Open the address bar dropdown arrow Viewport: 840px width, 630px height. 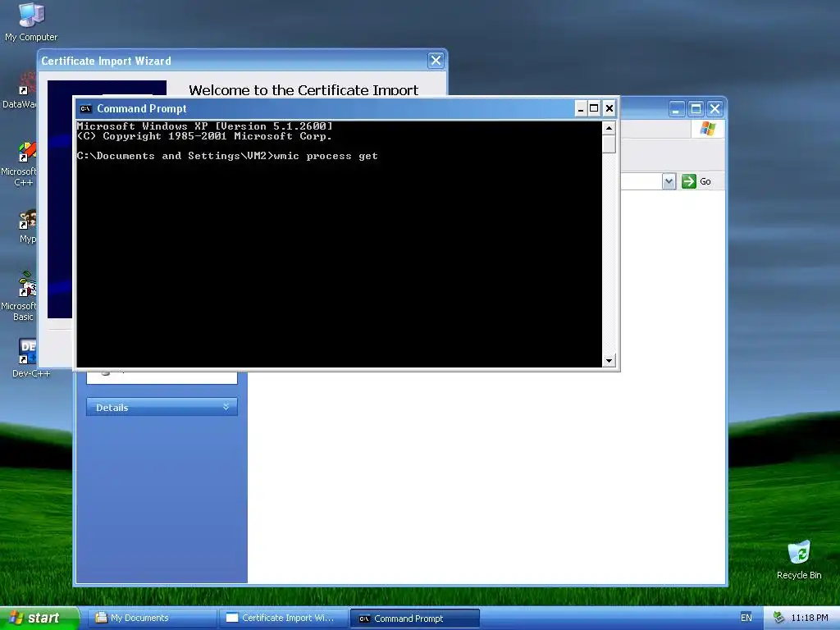click(x=669, y=181)
